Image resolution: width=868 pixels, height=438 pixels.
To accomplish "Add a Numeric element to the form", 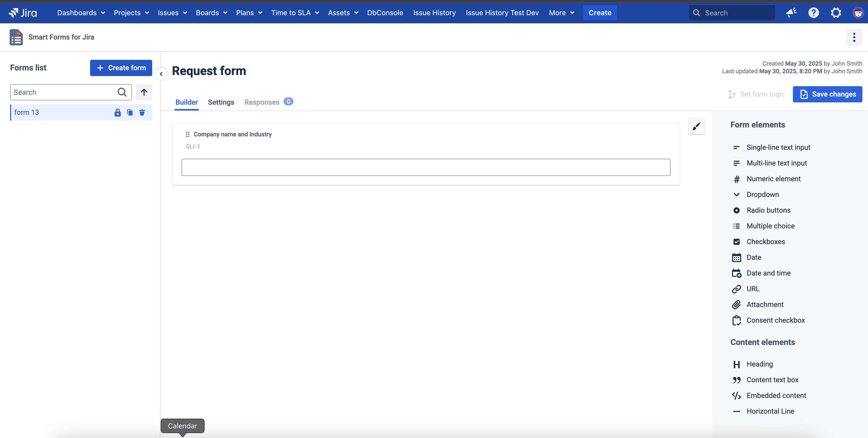I will (x=774, y=178).
